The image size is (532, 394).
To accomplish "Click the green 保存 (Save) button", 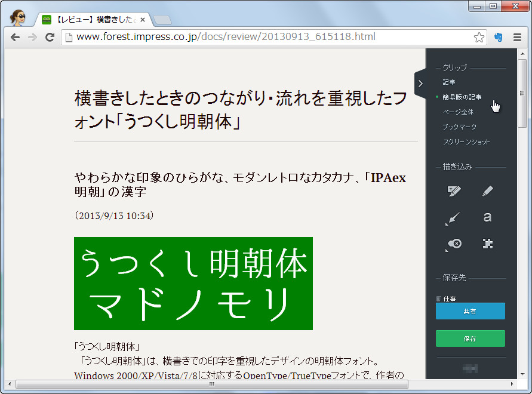I will 471,338.
